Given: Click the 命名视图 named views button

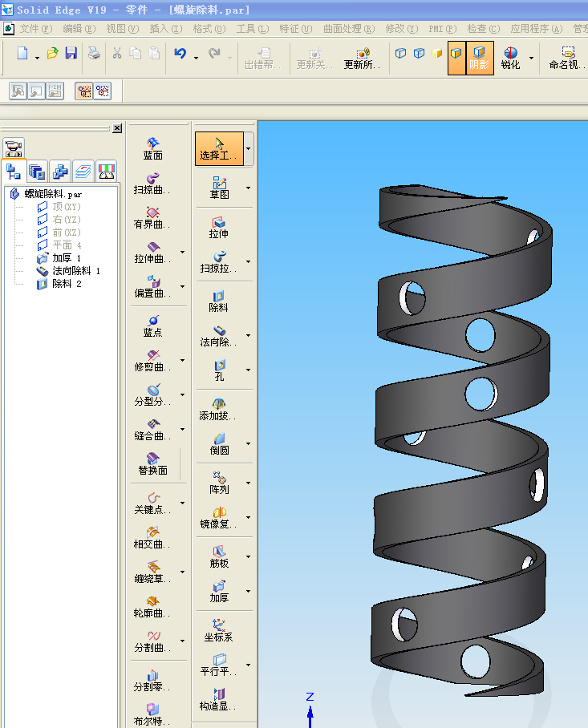Looking at the screenshot, I should click(x=567, y=58).
